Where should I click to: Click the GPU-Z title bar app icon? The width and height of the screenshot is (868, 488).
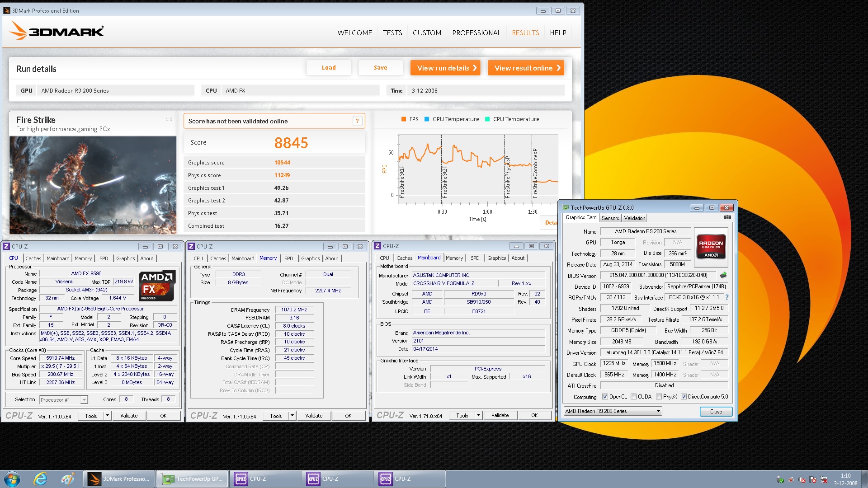pos(566,208)
